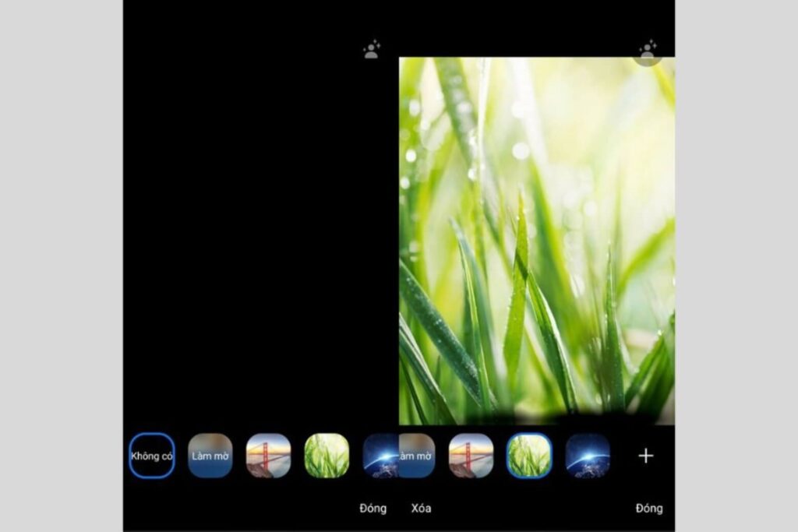Add a custom background with the + button
798x532 pixels.
tap(646, 456)
